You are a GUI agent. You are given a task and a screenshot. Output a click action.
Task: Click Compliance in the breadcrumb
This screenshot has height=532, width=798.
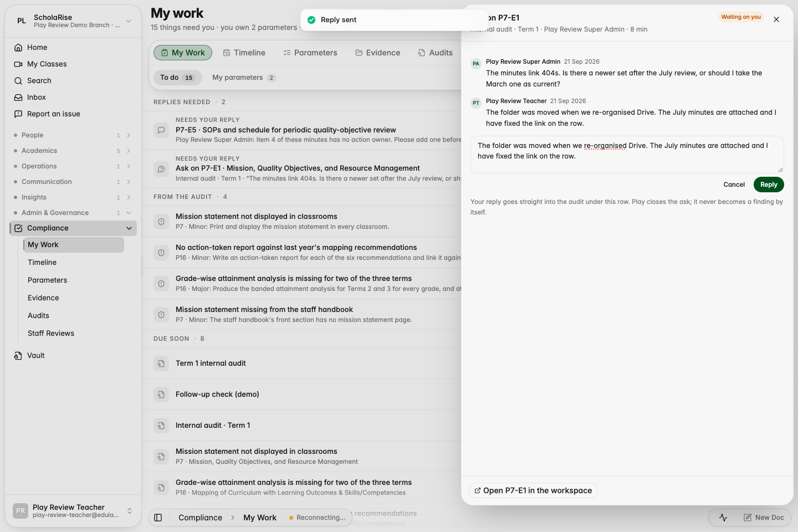coord(200,518)
